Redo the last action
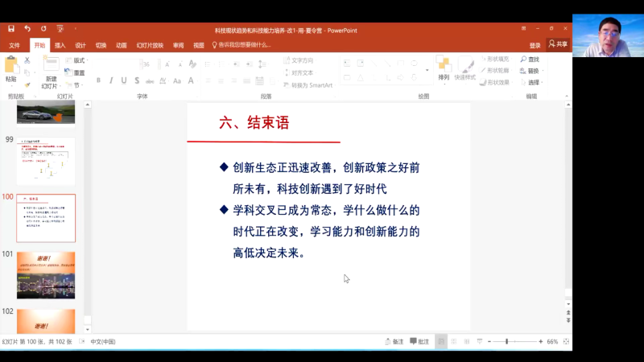Screen dimensions: 644x362 (43, 29)
